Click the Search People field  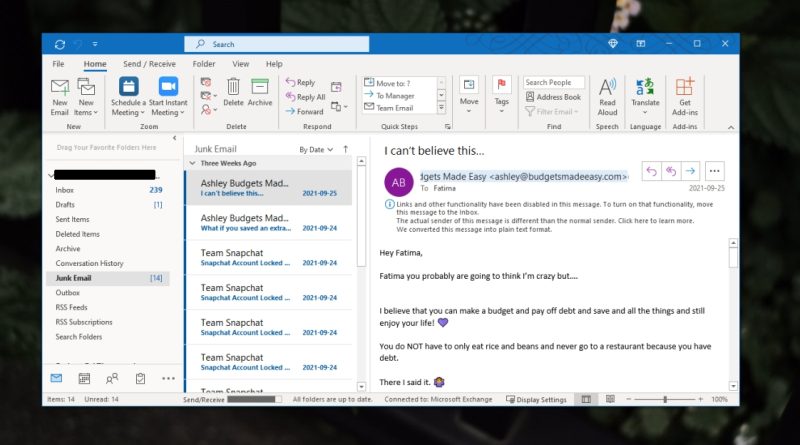554,82
